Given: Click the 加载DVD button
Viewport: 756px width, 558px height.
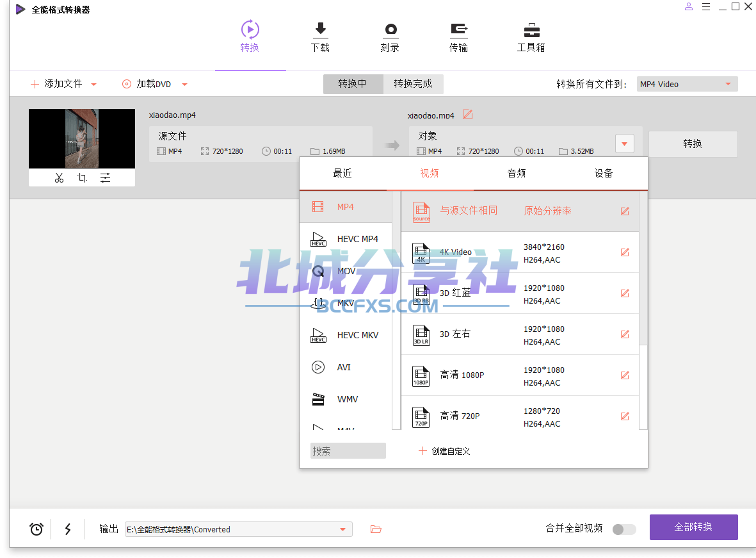Looking at the screenshot, I should click(146, 83).
